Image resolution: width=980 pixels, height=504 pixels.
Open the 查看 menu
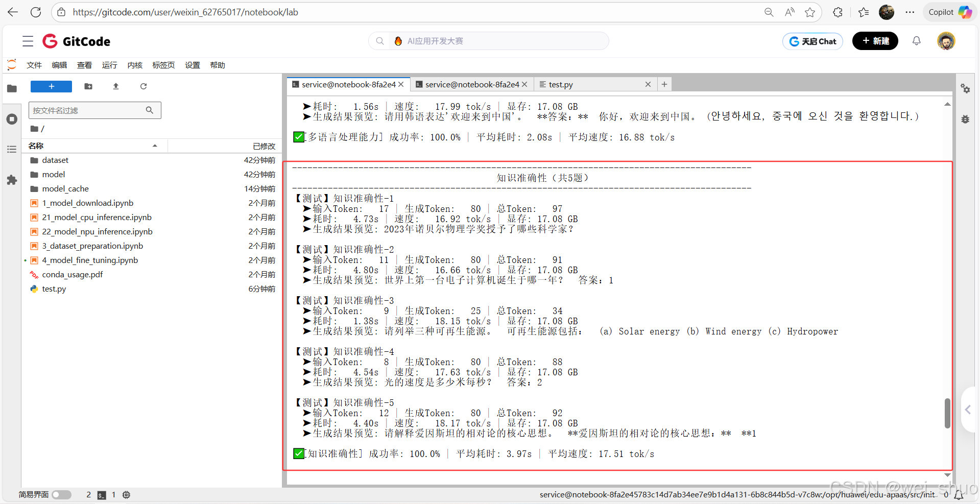(x=84, y=65)
